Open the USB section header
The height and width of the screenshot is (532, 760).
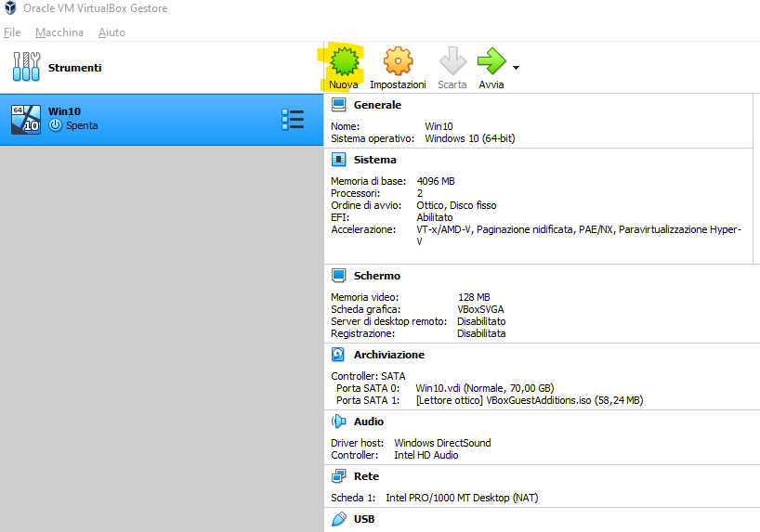364,519
